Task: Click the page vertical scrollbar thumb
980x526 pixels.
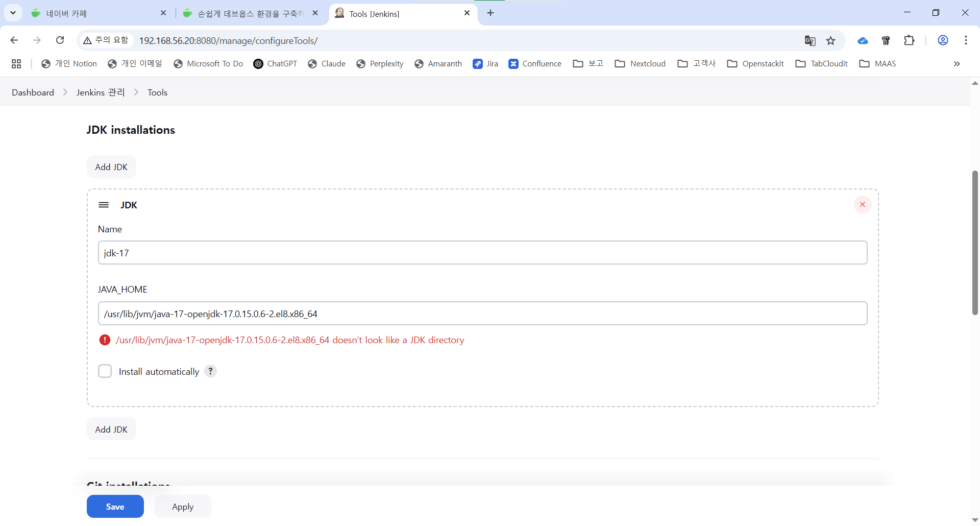Action: 975,243
